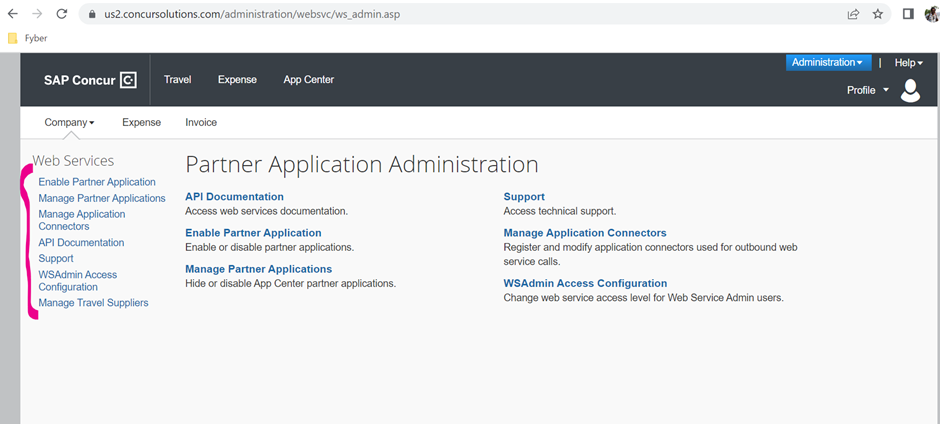Click the bold Support heading link

point(524,197)
